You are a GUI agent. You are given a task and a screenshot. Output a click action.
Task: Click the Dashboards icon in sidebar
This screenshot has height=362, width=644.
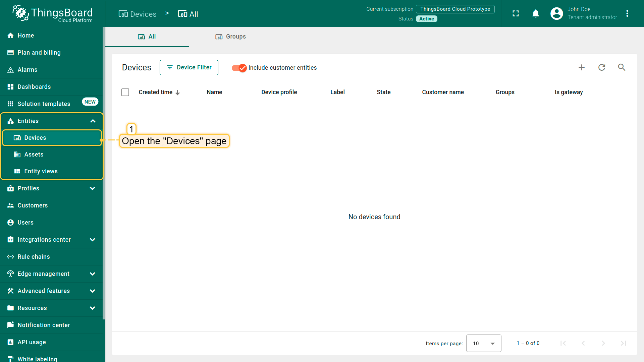[11, 86]
